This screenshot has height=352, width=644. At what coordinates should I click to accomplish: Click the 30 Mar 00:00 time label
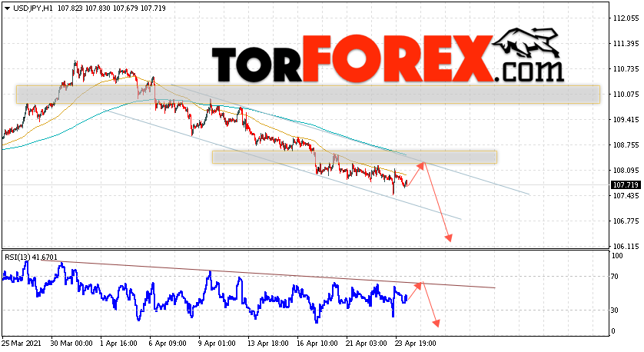click(72, 344)
